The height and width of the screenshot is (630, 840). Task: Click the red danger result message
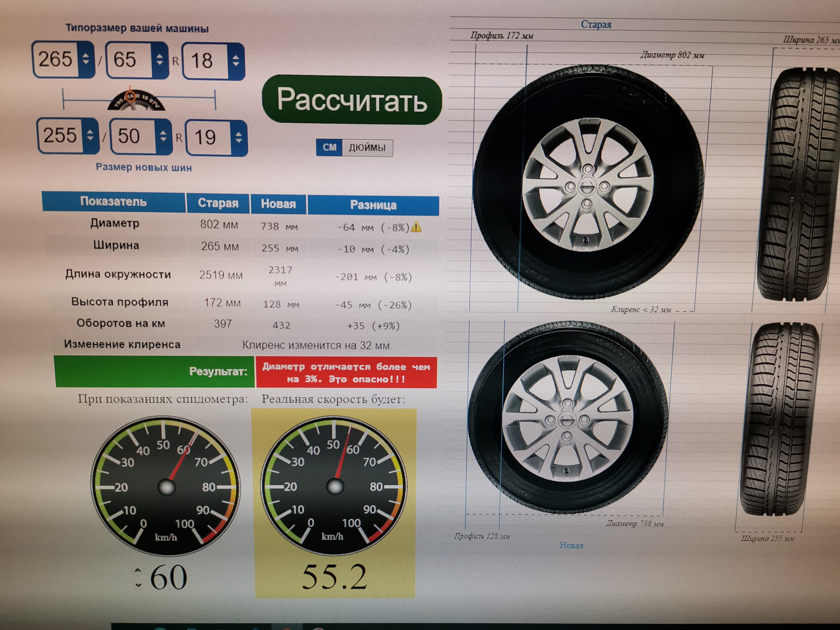pos(346,373)
